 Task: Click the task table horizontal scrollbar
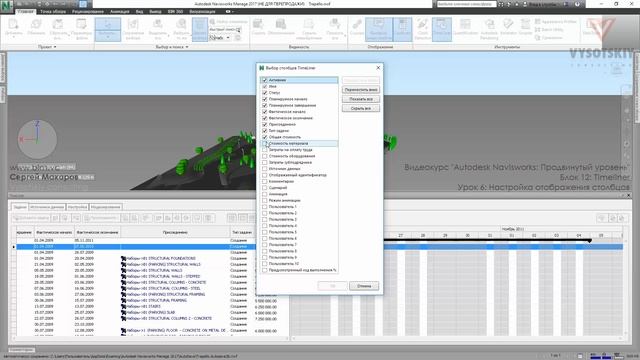pos(150,338)
